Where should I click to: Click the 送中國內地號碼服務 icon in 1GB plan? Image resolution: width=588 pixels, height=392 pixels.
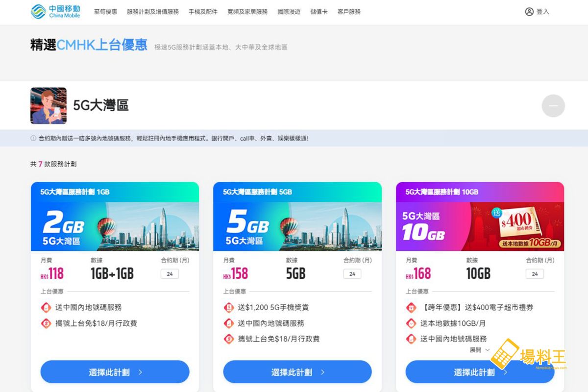tap(46, 308)
